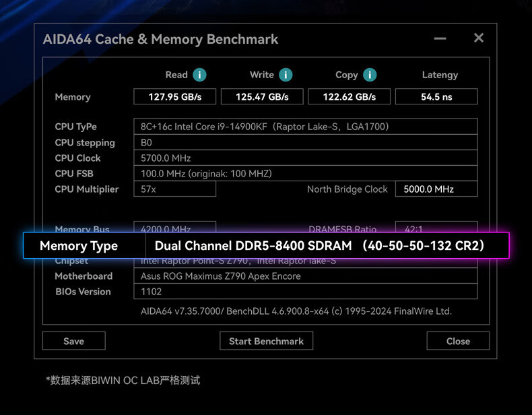Viewport: 532px width, 415px height.
Task: Minimize the AIDA64 benchmark window
Action: pos(440,38)
